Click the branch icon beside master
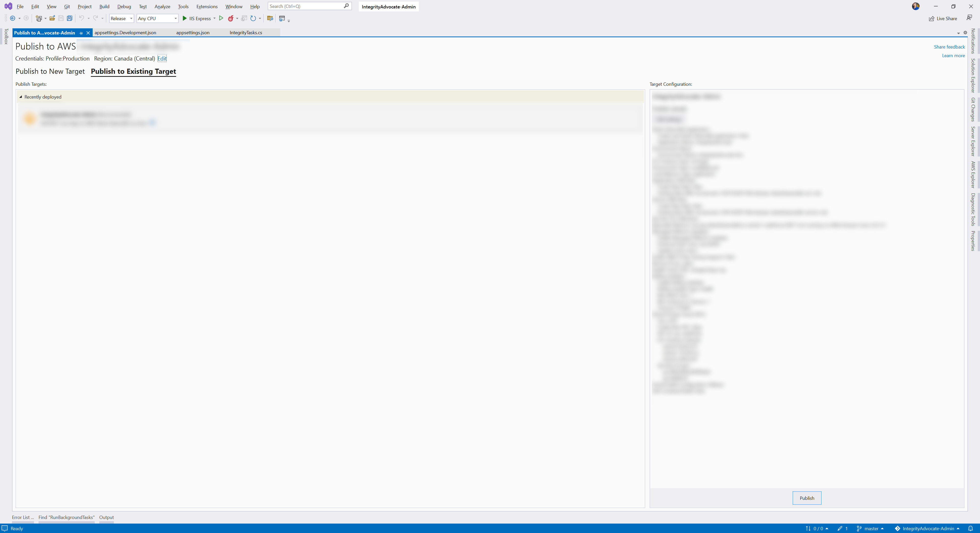This screenshot has width=980, height=533. (x=859, y=528)
